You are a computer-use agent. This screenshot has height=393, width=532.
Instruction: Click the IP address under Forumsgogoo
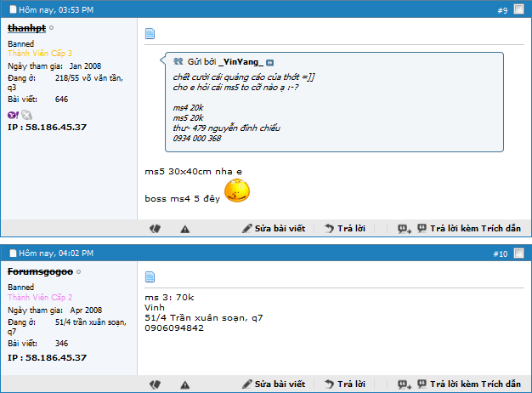[x=47, y=357]
